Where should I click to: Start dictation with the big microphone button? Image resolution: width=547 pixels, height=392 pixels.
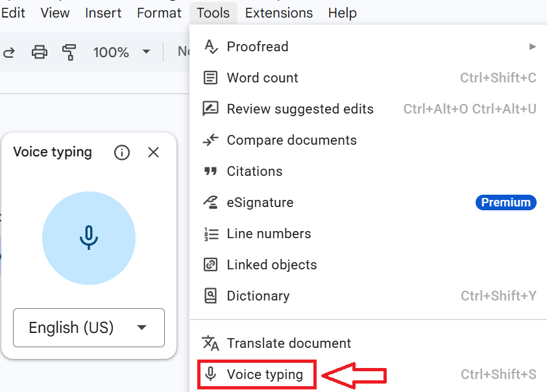(89, 238)
